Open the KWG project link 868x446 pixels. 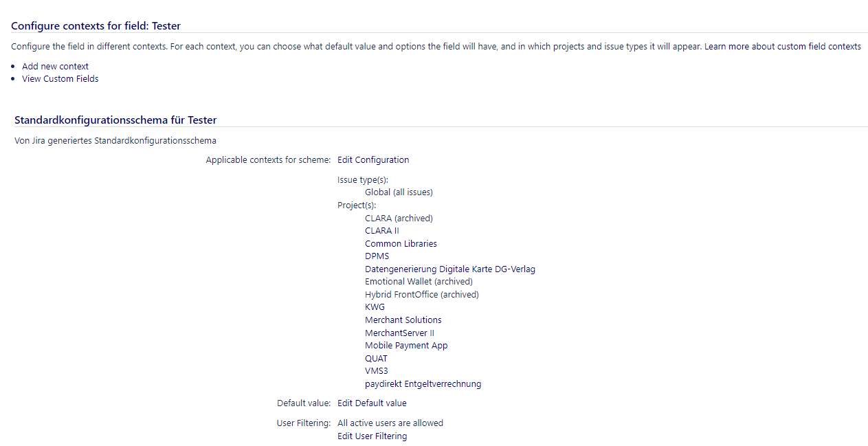tap(375, 306)
